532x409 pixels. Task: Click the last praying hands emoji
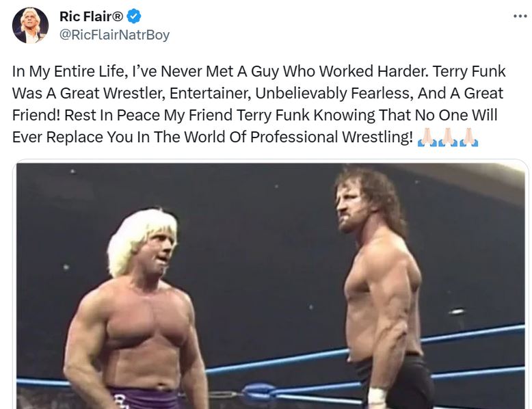(x=469, y=137)
